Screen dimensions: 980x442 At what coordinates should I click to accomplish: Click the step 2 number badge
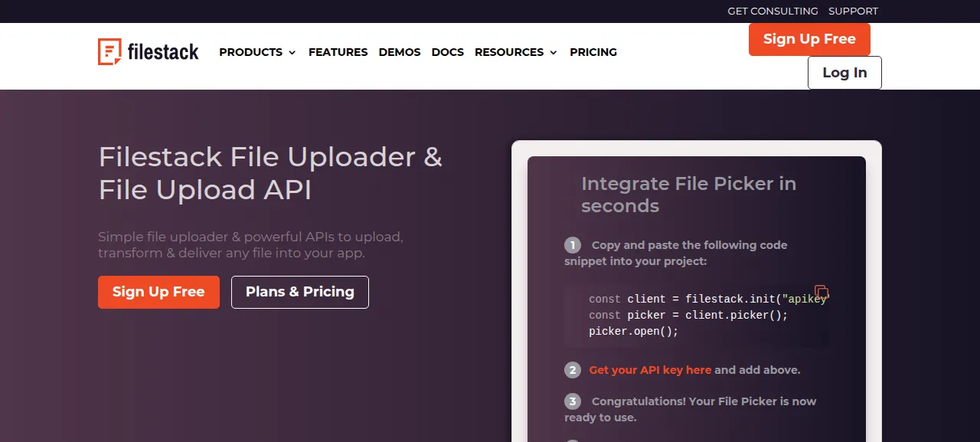[x=573, y=370]
